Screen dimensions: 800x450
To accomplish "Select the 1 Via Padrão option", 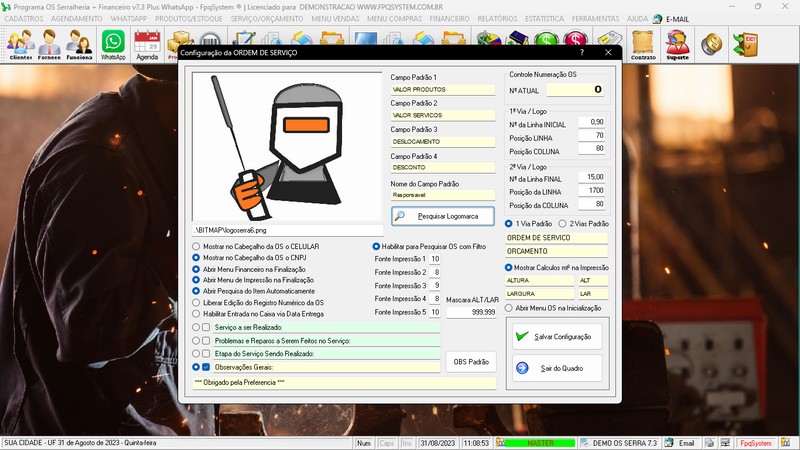I will (509, 223).
